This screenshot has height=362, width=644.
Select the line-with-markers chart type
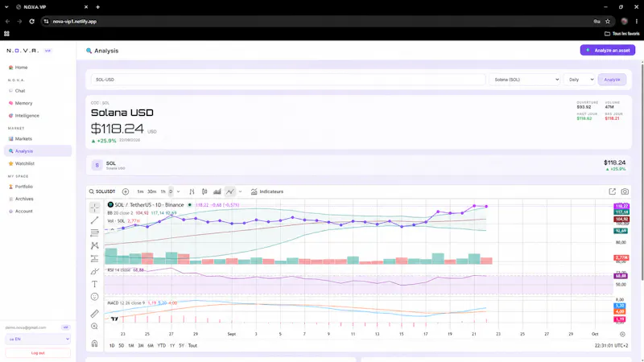tap(230, 191)
